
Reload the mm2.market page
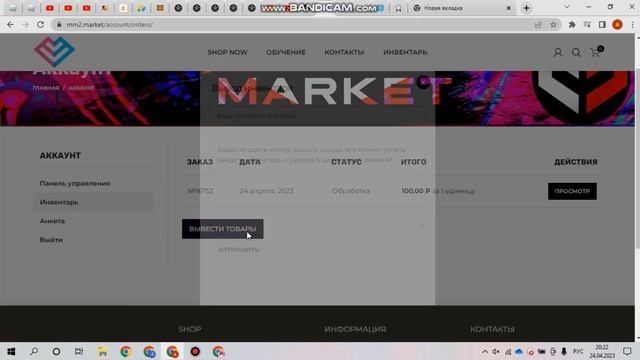tap(40, 24)
